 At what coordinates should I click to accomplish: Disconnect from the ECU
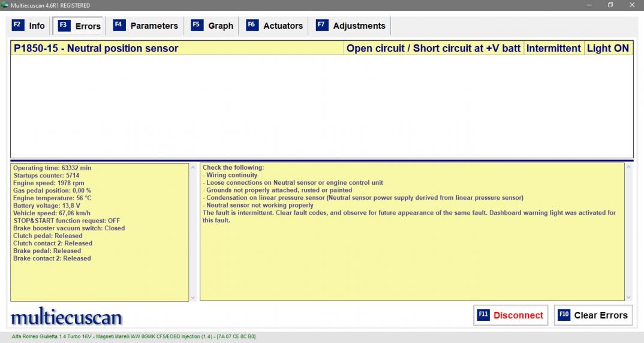click(x=510, y=315)
